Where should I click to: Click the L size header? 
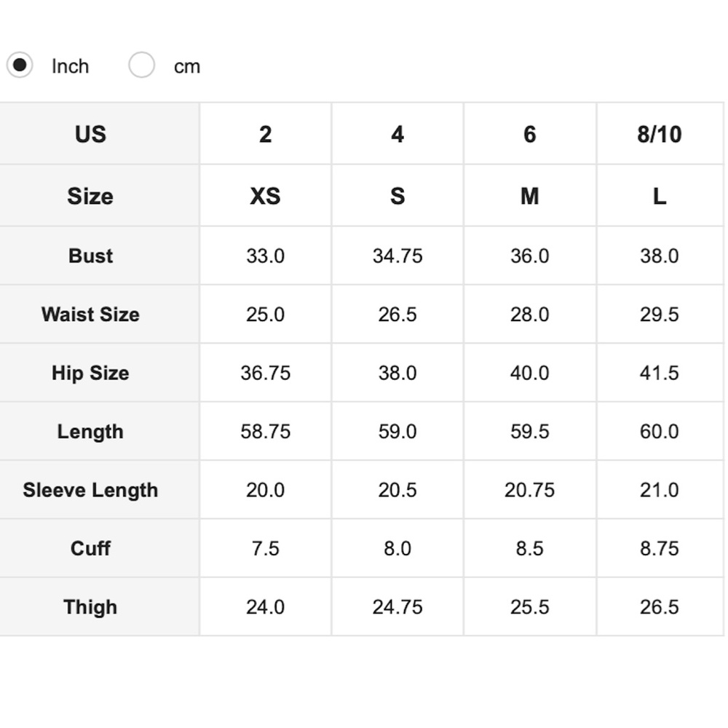pyautogui.click(x=660, y=196)
